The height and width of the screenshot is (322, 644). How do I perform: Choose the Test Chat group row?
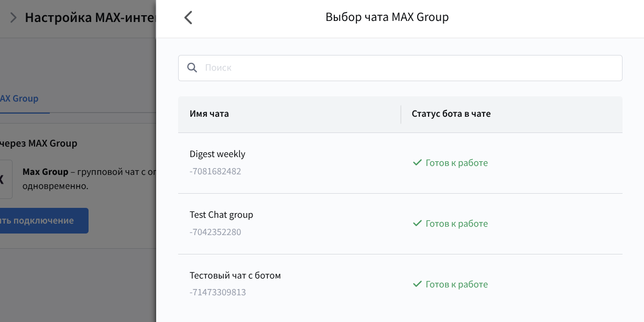point(221,215)
